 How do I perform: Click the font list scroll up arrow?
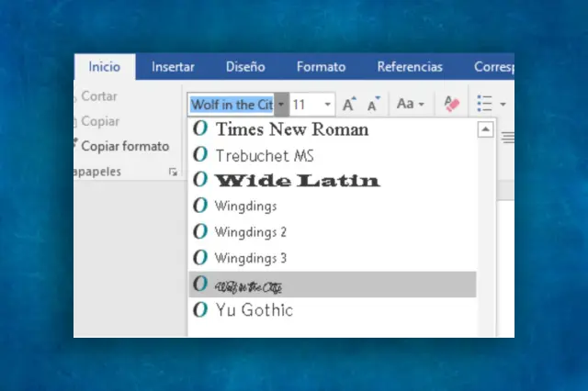click(x=486, y=130)
